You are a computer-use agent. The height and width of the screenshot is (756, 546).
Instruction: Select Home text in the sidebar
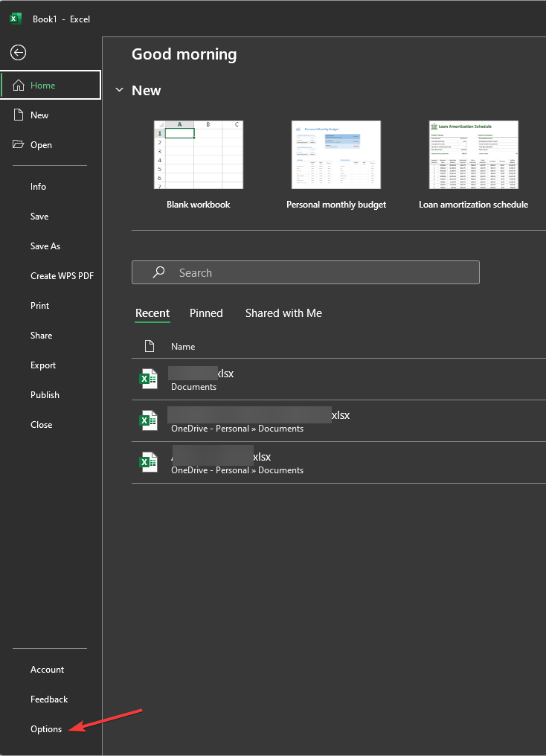tap(43, 86)
